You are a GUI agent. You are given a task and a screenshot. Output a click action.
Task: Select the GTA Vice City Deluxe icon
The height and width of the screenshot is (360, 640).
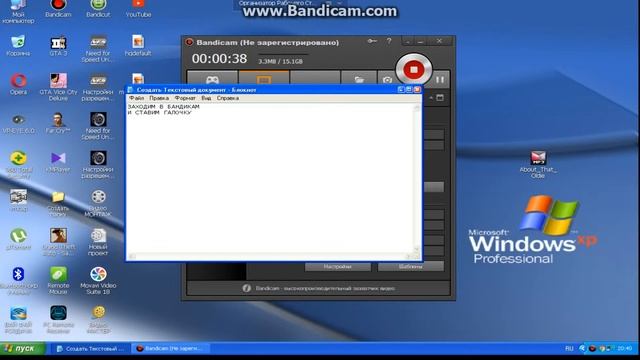pos(58,87)
